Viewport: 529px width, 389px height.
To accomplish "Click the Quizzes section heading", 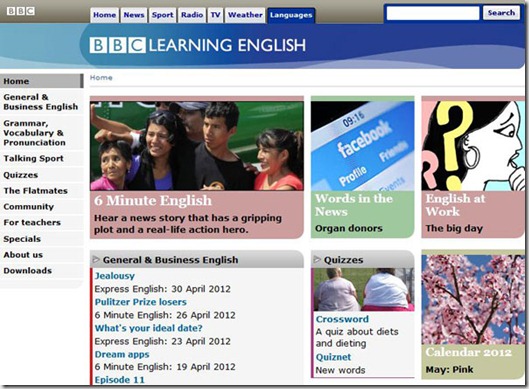I will point(343,260).
